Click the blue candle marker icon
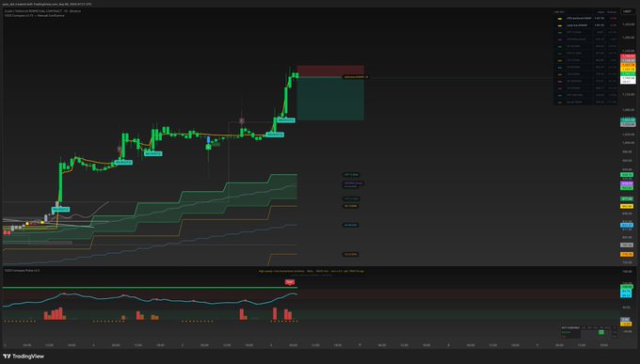640x364 pixels. (208, 139)
